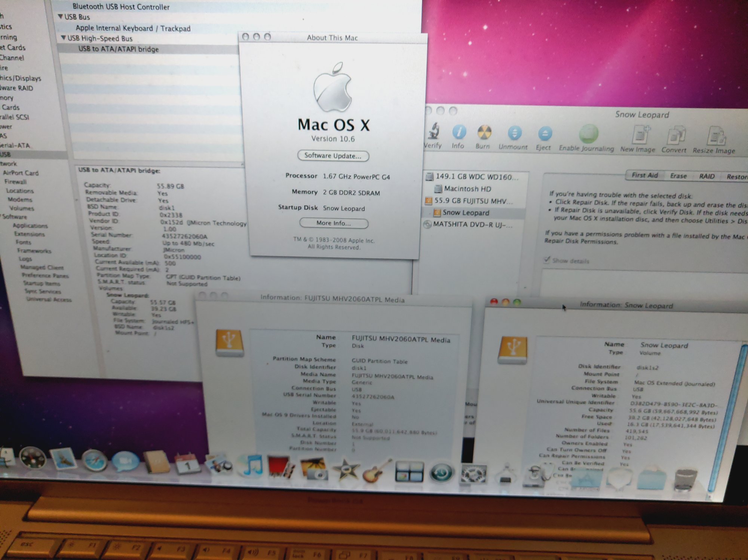Click the Software Update button
748x560 pixels.
(x=333, y=156)
